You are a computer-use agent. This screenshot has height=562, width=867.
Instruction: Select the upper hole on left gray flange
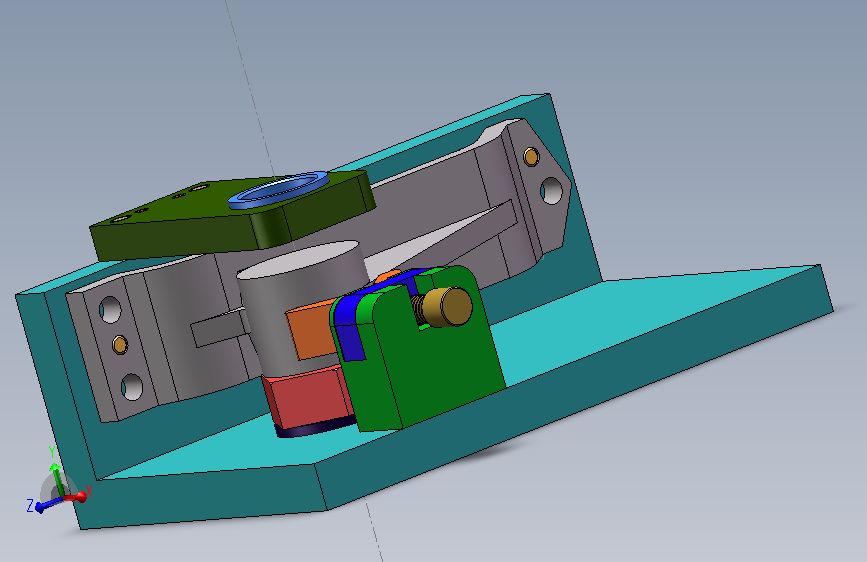pos(110,309)
